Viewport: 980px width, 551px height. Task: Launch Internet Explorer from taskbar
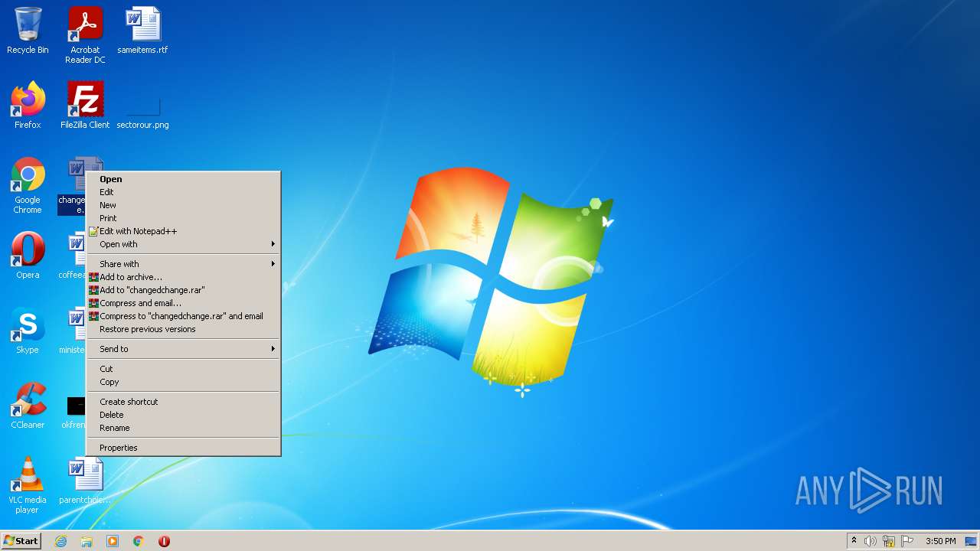[60, 541]
